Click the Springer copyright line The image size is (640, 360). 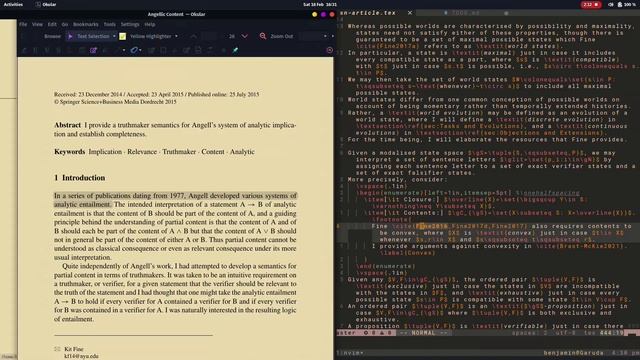pyautogui.click(x=115, y=102)
